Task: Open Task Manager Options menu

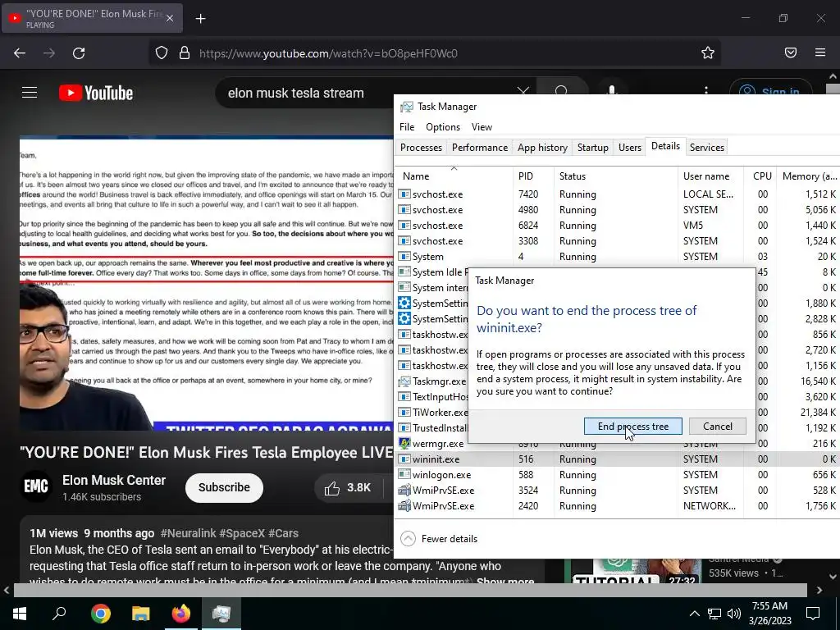Action: tap(442, 127)
